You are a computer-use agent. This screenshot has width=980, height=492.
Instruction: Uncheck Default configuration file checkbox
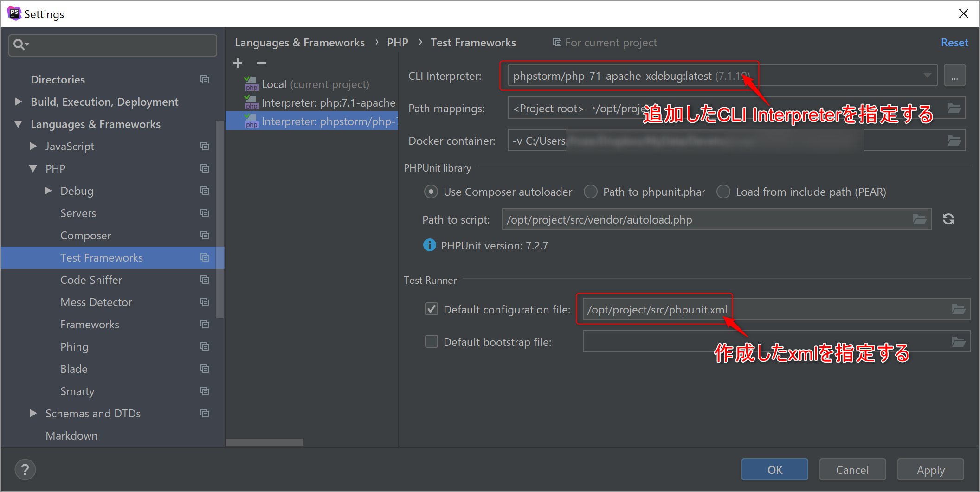tap(432, 309)
